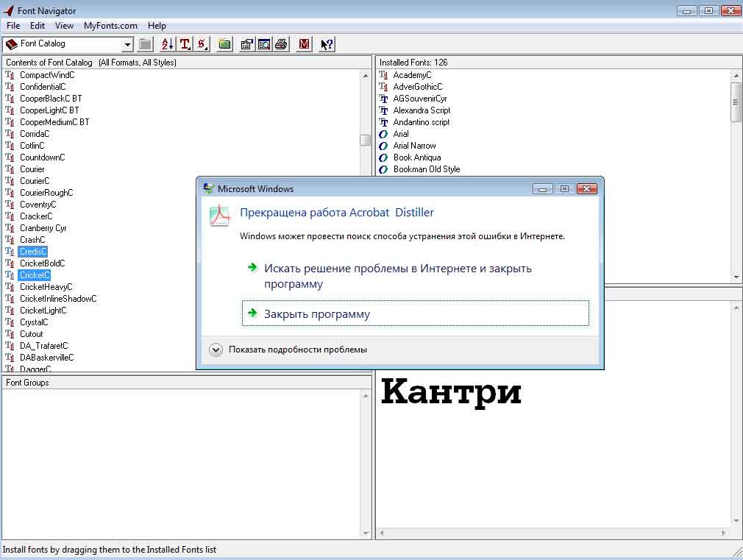Select CompactWindC in the font catalog
Screen dimensions: 743x560
pos(47,75)
